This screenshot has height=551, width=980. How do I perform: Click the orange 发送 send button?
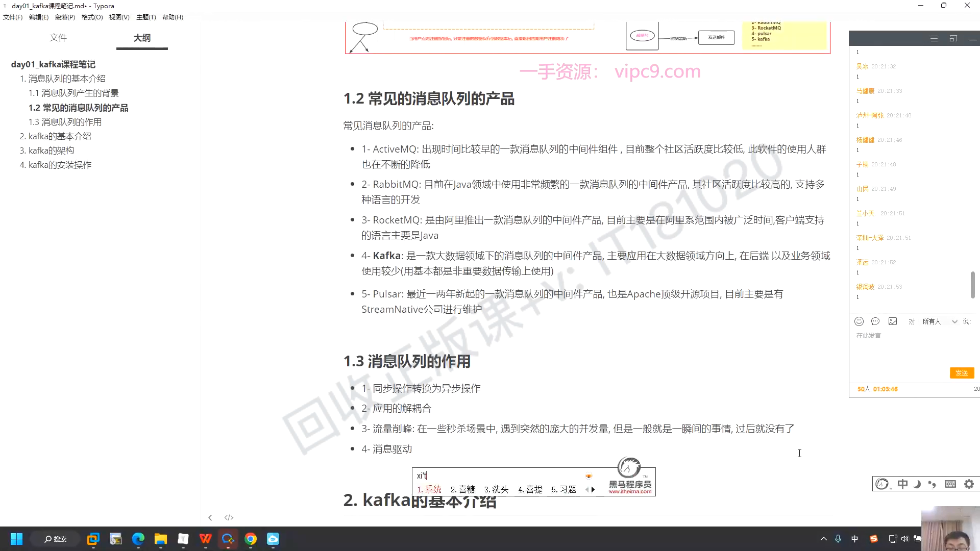(962, 373)
